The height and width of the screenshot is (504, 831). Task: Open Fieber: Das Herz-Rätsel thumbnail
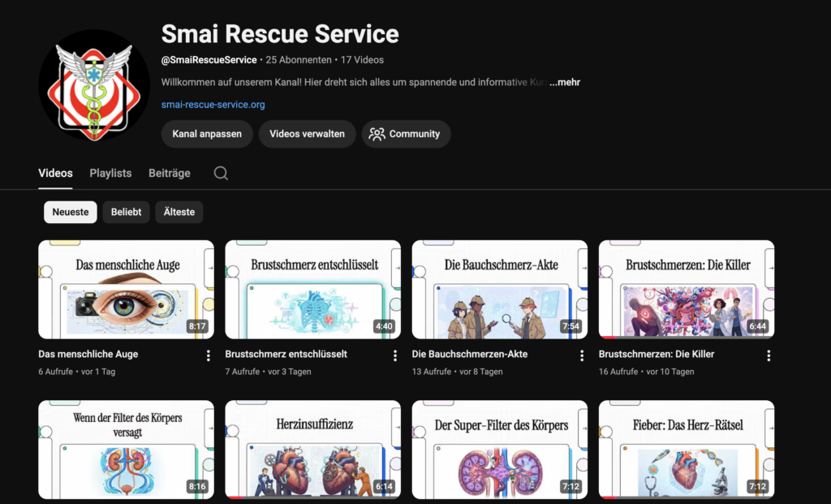pos(687,450)
